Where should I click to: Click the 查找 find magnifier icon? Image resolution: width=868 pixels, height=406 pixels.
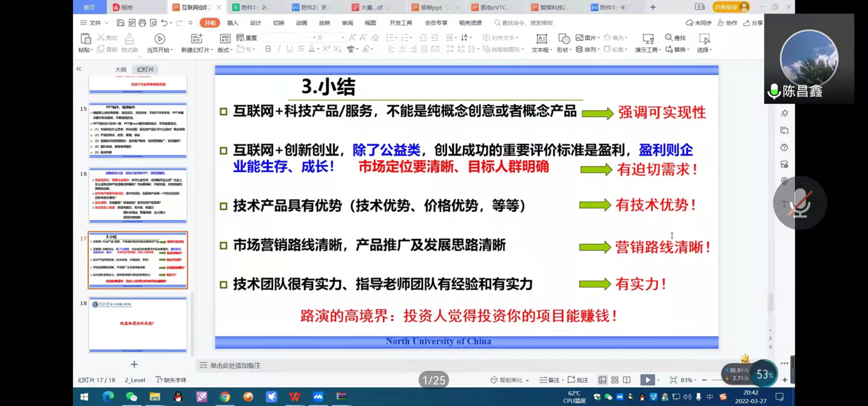(x=669, y=38)
